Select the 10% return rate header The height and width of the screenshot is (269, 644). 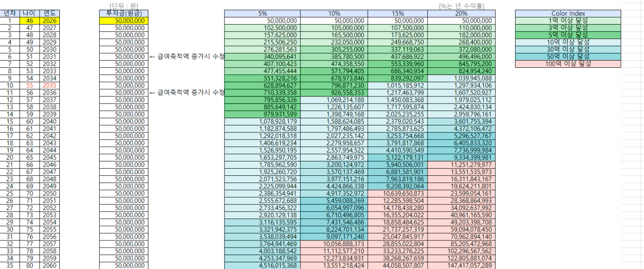click(333, 14)
